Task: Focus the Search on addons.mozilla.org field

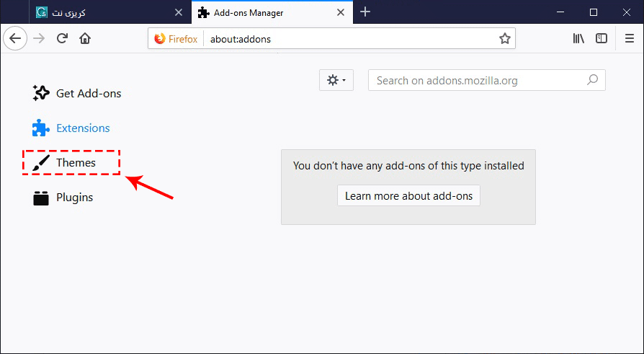Action: pyautogui.click(x=487, y=80)
